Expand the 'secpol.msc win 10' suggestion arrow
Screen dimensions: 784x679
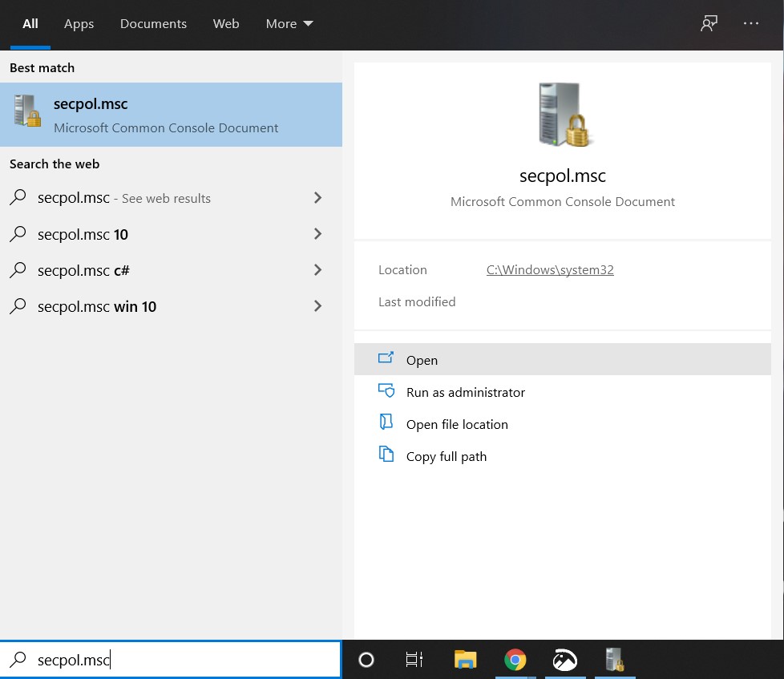pos(317,306)
